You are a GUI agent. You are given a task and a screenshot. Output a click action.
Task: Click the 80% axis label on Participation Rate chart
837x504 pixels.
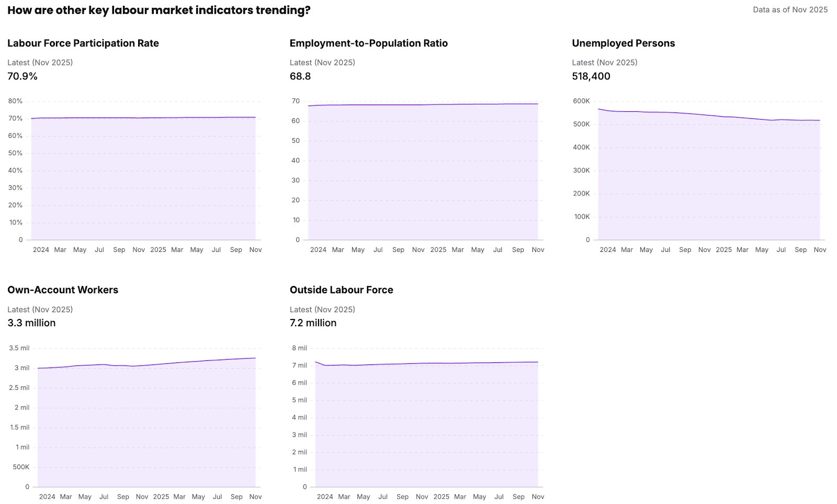15,101
